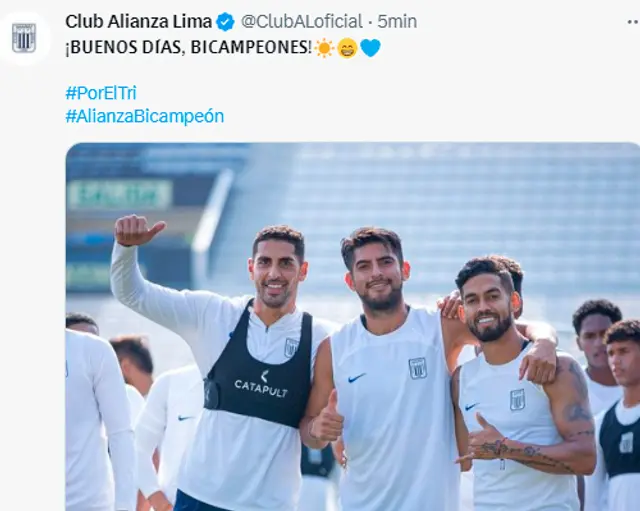Click the @ClubALoficial handle
This screenshot has width=640, height=511.
pyautogui.click(x=302, y=22)
